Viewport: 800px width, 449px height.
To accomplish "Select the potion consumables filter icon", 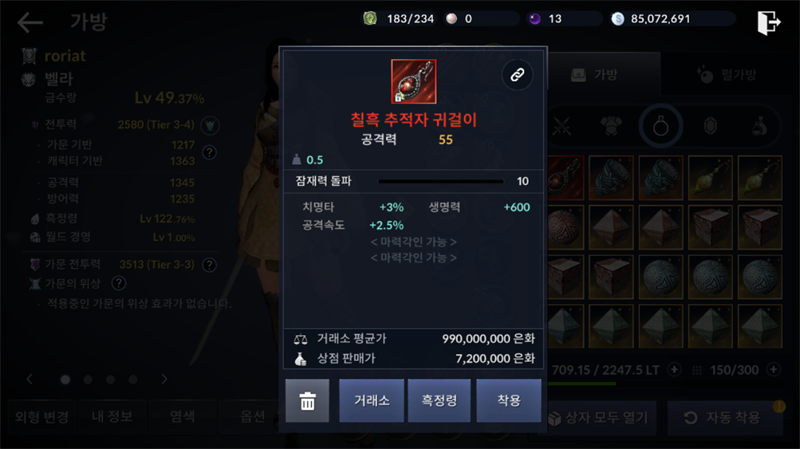I will pyautogui.click(x=759, y=126).
